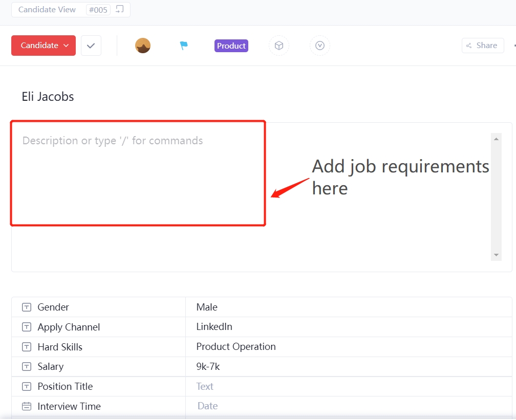Select the Product tag
This screenshot has width=516, height=420.
(231, 46)
